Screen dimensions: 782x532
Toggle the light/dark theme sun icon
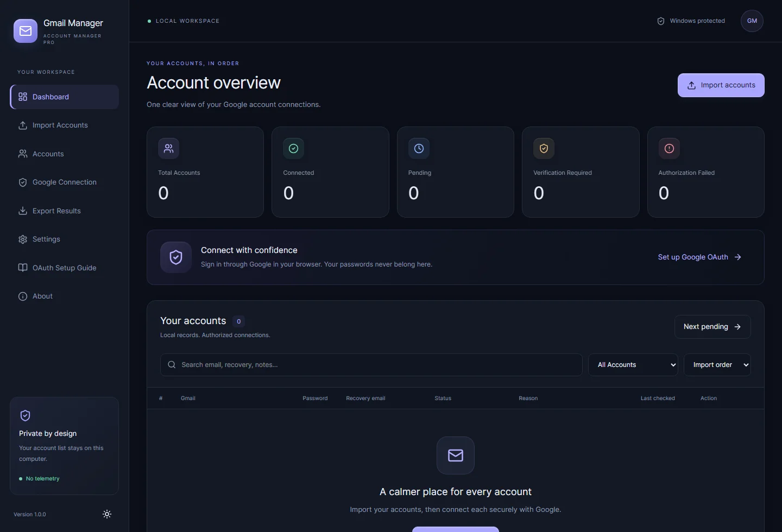[x=107, y=514]
